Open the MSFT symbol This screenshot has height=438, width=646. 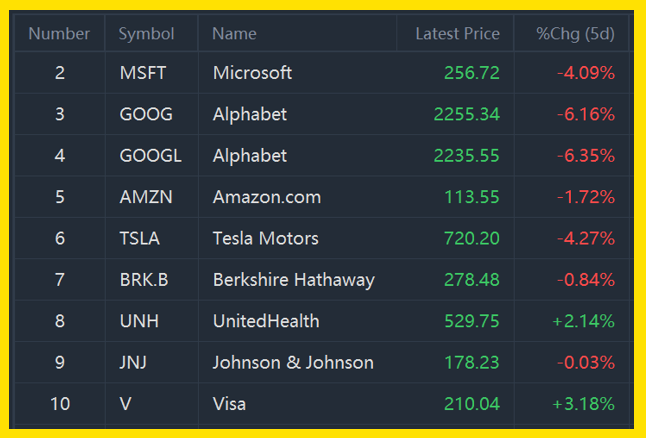pyautogui.click(x=143, y=73)
